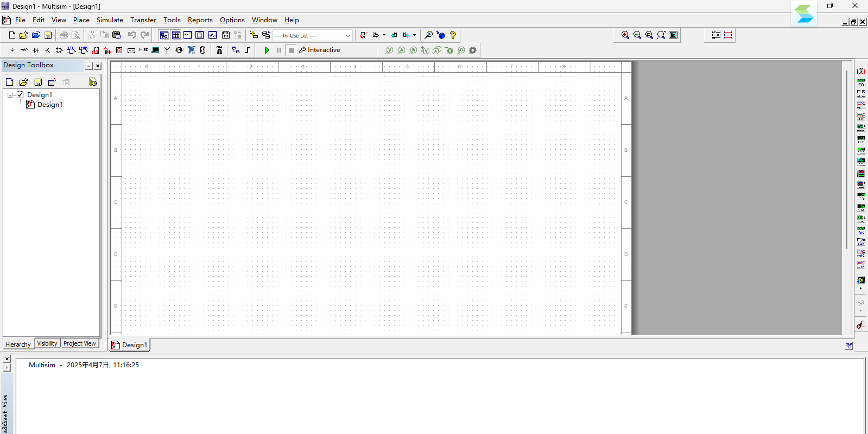Place current clamp probe instrument
Viewport: 868px width, 434px height.
coord(861,325)
